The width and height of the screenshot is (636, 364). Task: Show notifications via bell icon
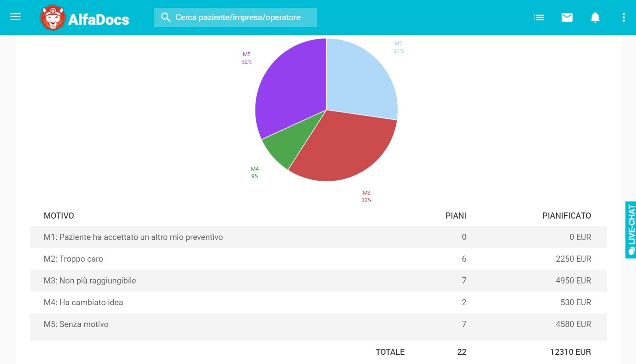point(595,17)
